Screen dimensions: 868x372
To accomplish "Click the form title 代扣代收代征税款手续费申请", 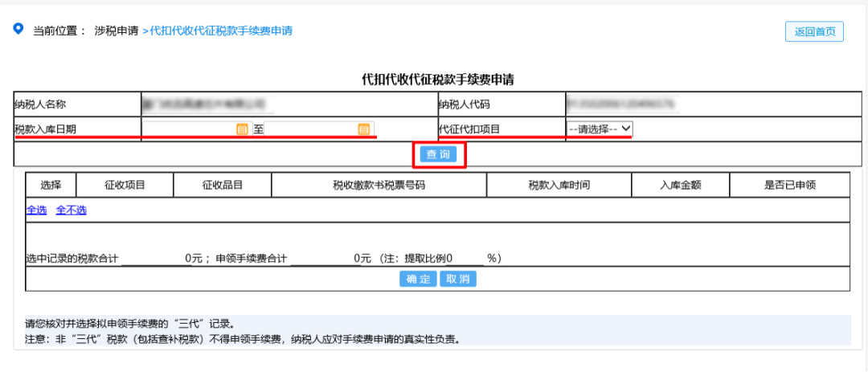I will pos(438,80).
